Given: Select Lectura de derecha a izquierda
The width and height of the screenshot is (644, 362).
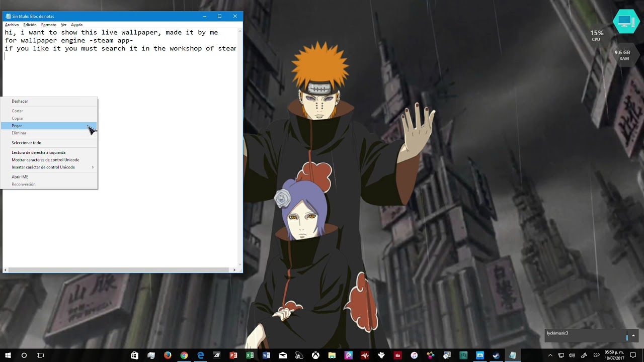Looking at the screenshot, I should click(49, 152).
